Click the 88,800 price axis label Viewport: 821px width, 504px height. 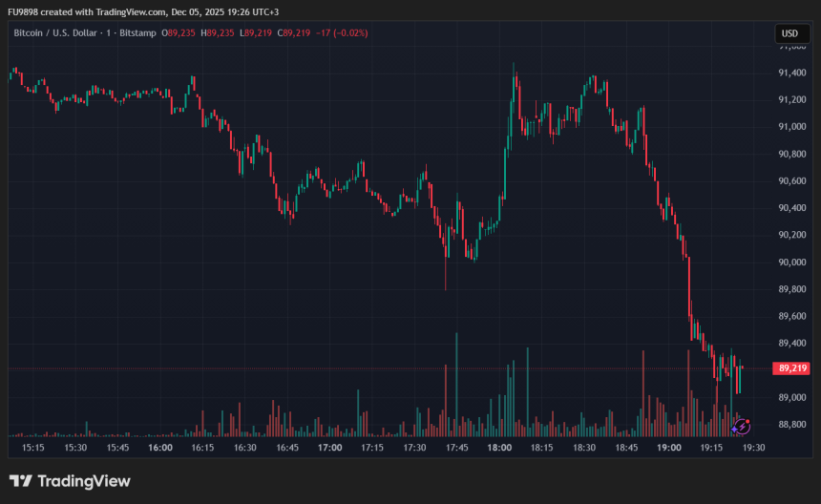794,425
